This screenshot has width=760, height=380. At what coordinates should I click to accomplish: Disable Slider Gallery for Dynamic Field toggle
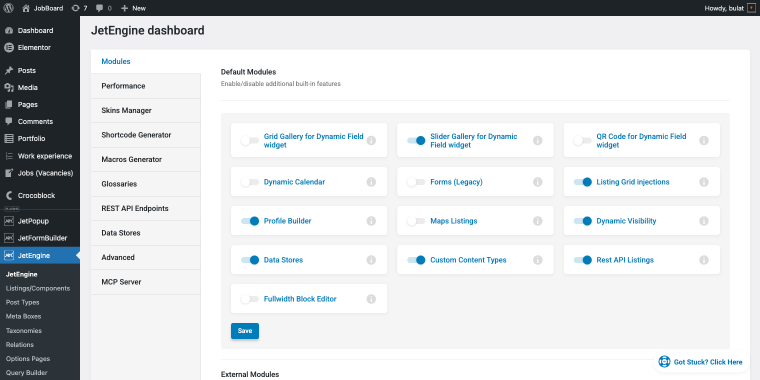tap(416, 141)
